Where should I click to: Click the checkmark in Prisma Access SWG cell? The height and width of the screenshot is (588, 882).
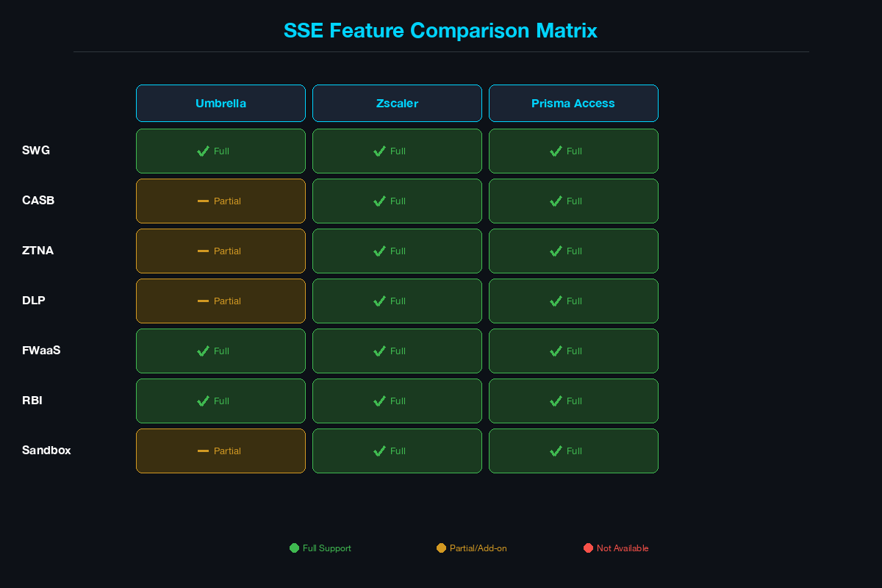(x=556, y=151)
